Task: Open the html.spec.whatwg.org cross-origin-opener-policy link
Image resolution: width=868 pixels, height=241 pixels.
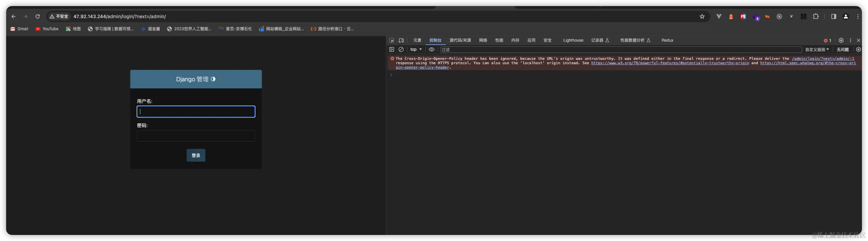Action: [808, 63]
